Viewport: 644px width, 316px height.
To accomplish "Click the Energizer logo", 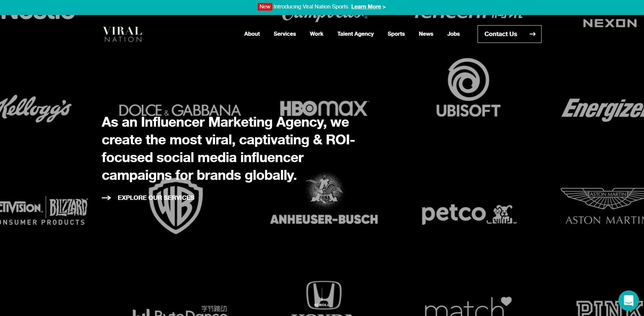I will pyautogui.click(x=602, y=109).
